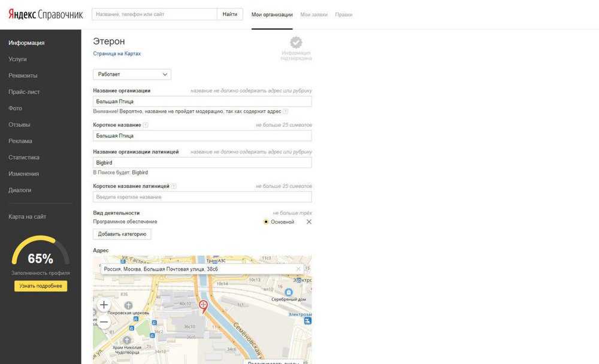Zoom in on the map
599x364 pixels.
(x=104, y=305)
